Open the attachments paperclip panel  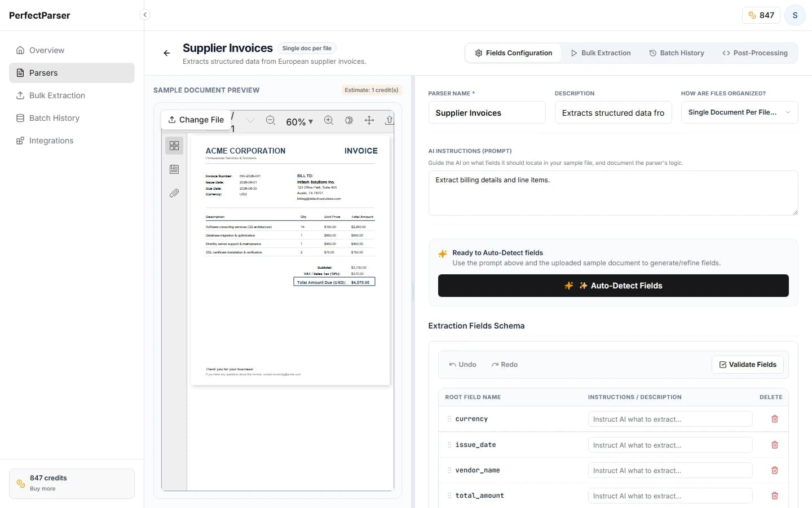tap(174, 193)
